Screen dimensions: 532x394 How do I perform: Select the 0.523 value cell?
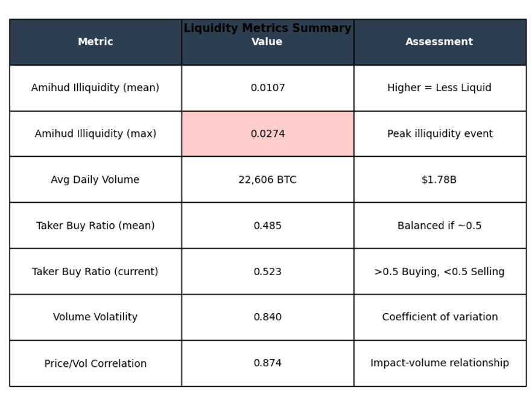point(267,272)
